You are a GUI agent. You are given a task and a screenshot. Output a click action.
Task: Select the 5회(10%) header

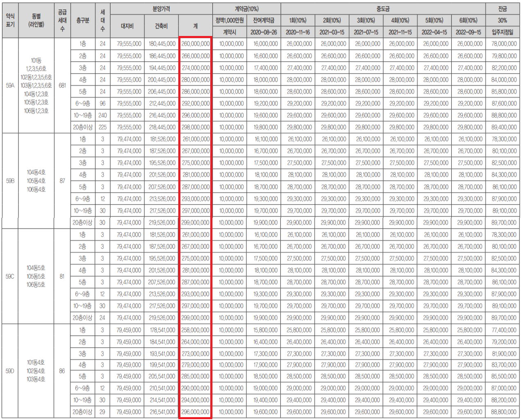point(434,20)
